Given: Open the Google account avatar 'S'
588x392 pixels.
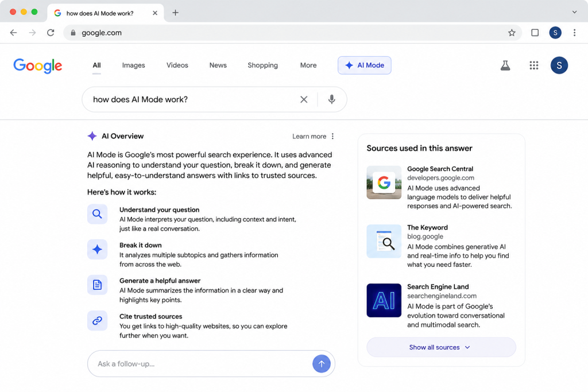Looking at the screenshot, I should pyautogui.click(x=559, y=65).
